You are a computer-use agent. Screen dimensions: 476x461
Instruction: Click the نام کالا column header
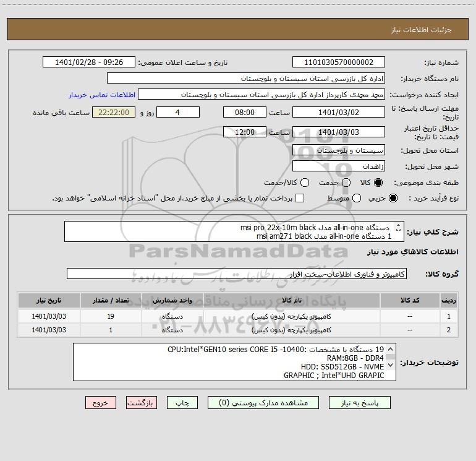(291, 301)
